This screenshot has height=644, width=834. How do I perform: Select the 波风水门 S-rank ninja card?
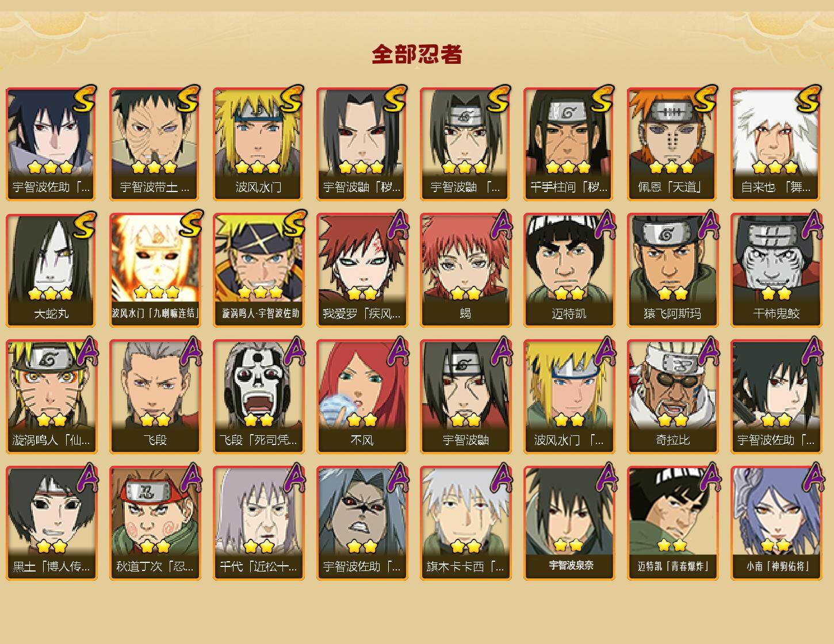[258, 144]
